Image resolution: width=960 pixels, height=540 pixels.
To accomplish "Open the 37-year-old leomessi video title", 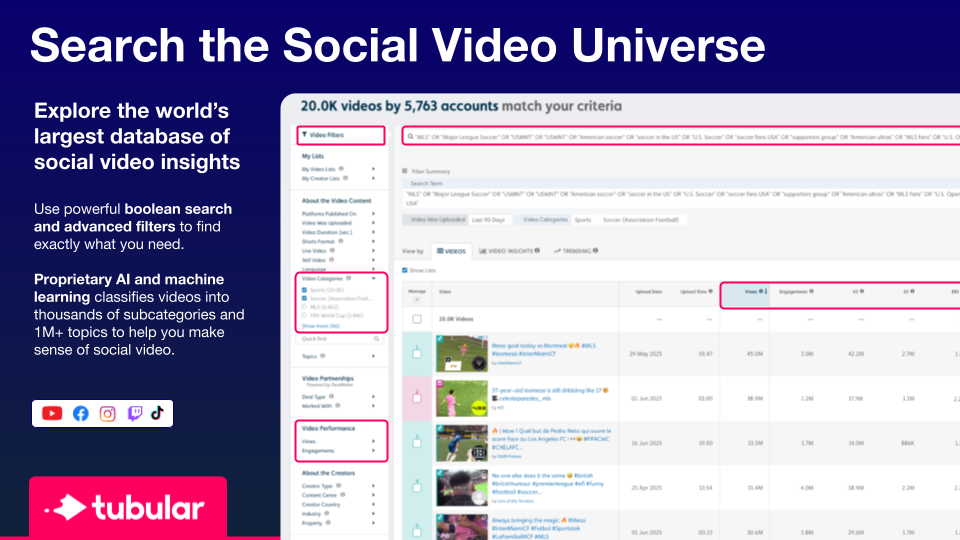I will [x=550, y=394].
